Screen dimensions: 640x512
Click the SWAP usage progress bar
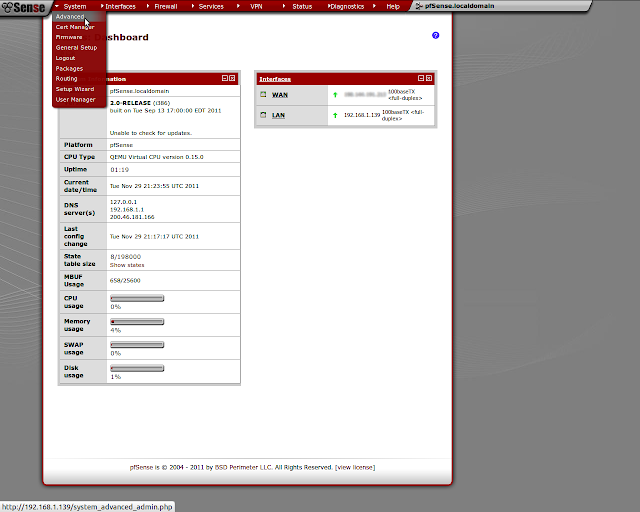point(137,345)
